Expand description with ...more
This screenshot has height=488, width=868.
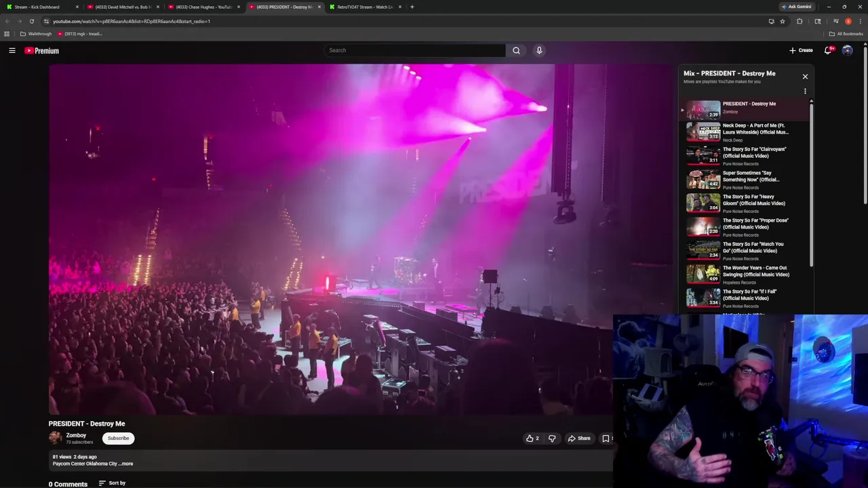coord(127,464)
